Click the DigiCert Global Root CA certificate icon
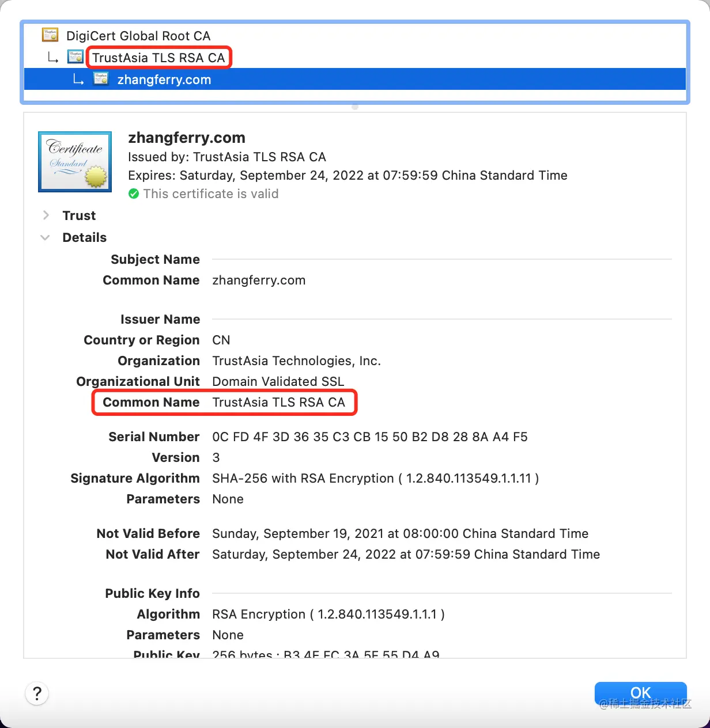 click(x=51, y=35)
